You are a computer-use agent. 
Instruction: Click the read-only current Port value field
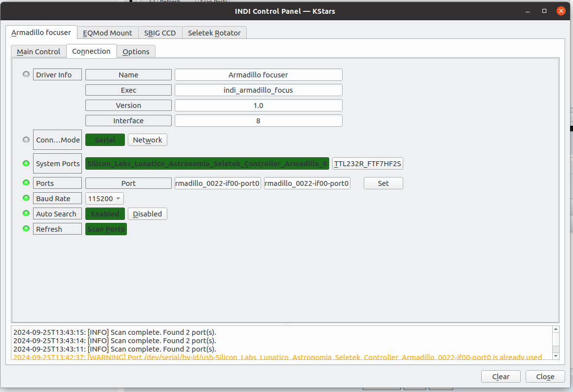click(218, 183)
